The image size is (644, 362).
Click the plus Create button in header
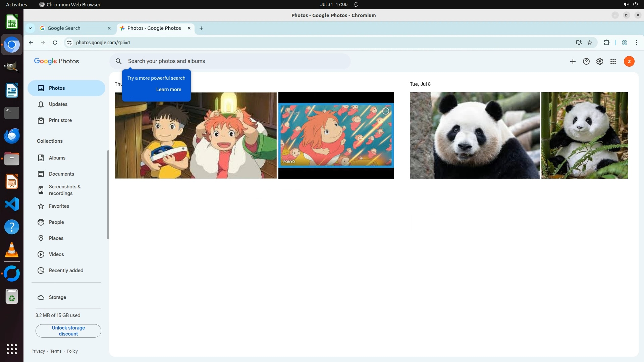coord(573,61)
